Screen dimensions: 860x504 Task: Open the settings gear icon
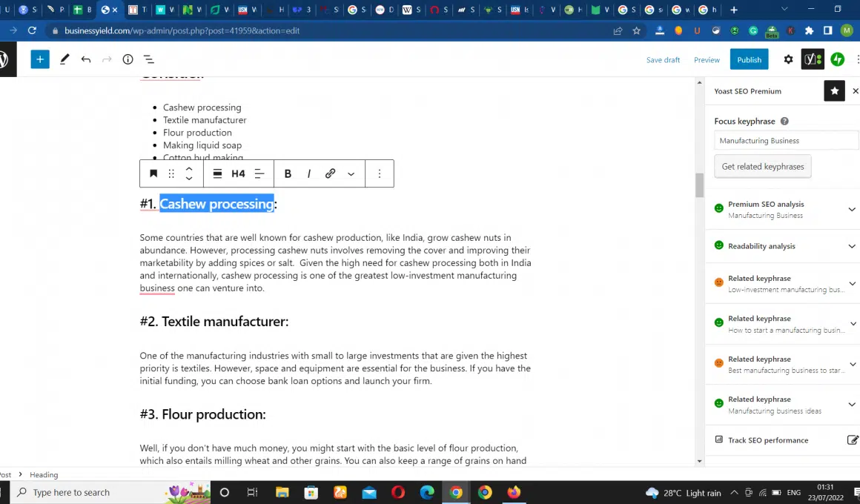pyautogui.click(x=788, y=59)
